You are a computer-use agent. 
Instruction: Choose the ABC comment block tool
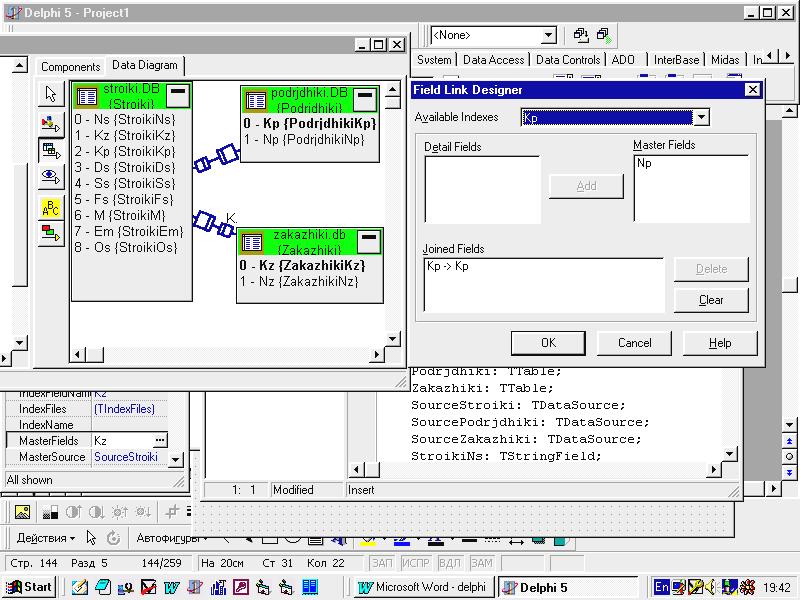(x=51, y=208)
